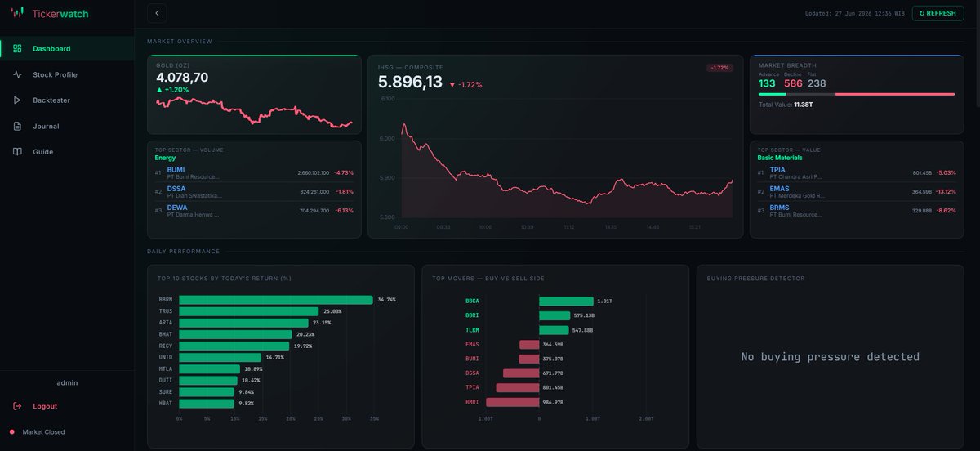The width and height of the screenshot is (980, 451).
Task: Click the EMAS label in top movers chart
Action: [472, 345]
